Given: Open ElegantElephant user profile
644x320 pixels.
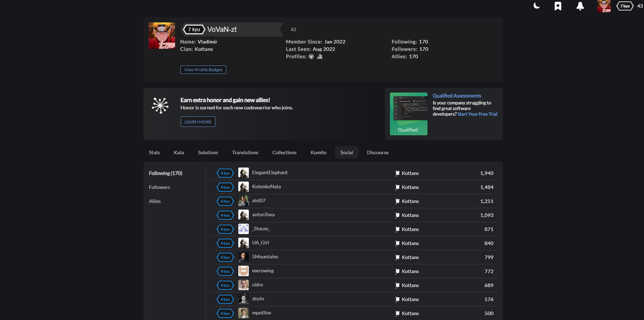Looking at the screenshot, I should tap(270, 172).
